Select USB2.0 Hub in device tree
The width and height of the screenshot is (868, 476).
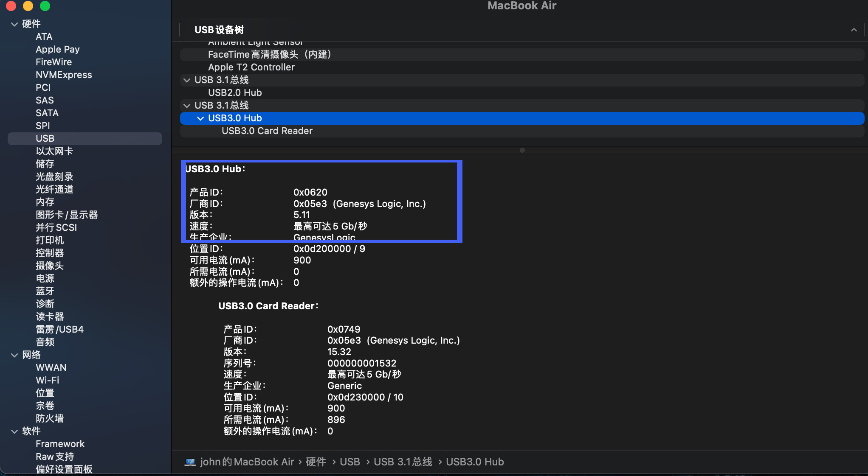tap(235, 93)
